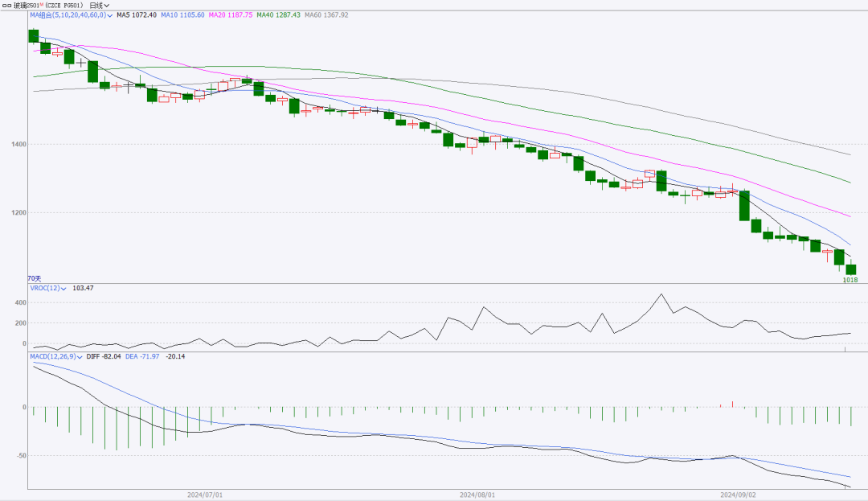Viewport: 868px width, 501px height.
Task: Open the VROC(12) indicator dropdown
Action: pos(48,289)
